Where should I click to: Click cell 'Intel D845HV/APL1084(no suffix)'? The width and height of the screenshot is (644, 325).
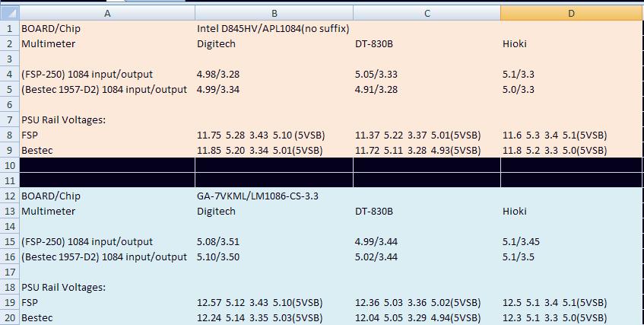pos(274,28)
